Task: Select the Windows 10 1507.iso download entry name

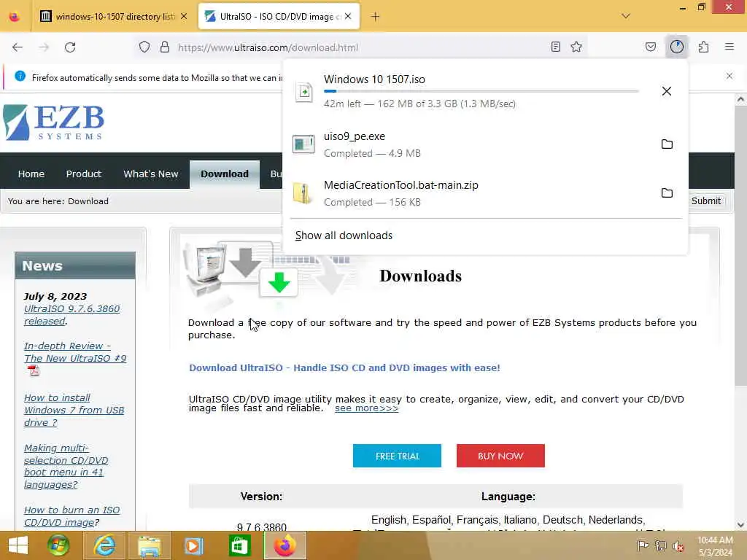Action: click(x=374, y=79)
